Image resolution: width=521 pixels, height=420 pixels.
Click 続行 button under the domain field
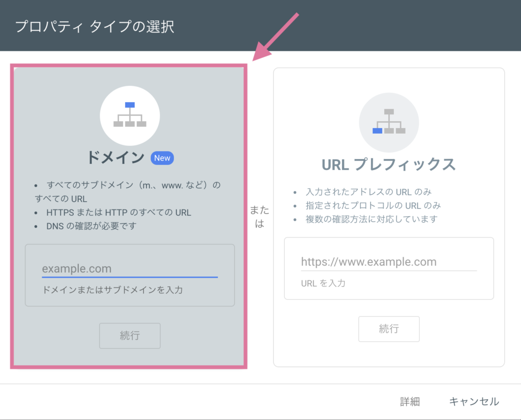[x=130, y=336]
